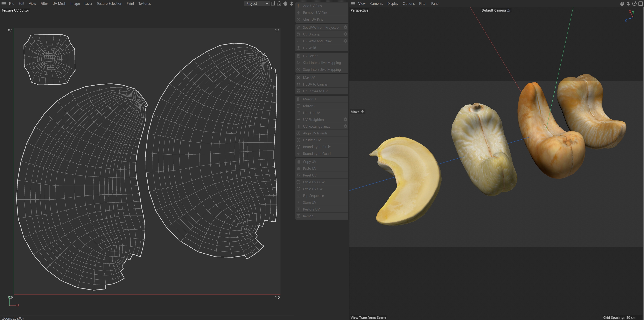This screenshot has height=320, width=644.
Task: Click the Boundary to Circle command
Action: tap(316, 147)
